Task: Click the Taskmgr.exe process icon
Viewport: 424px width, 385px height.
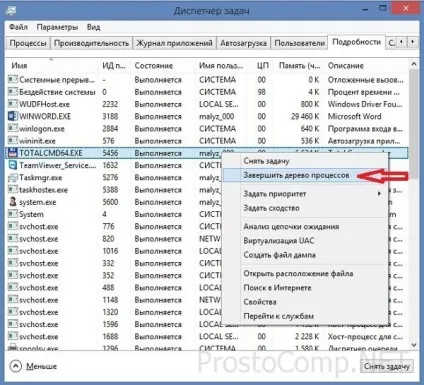Action: tap(13, 178)
